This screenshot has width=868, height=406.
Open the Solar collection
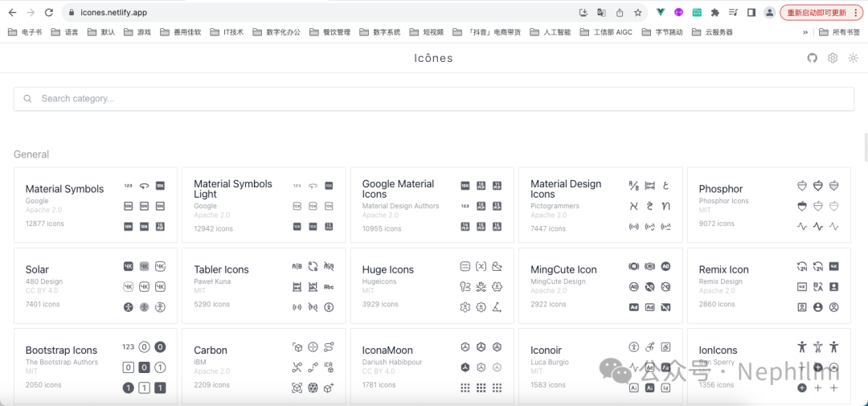tap(95, 285)
